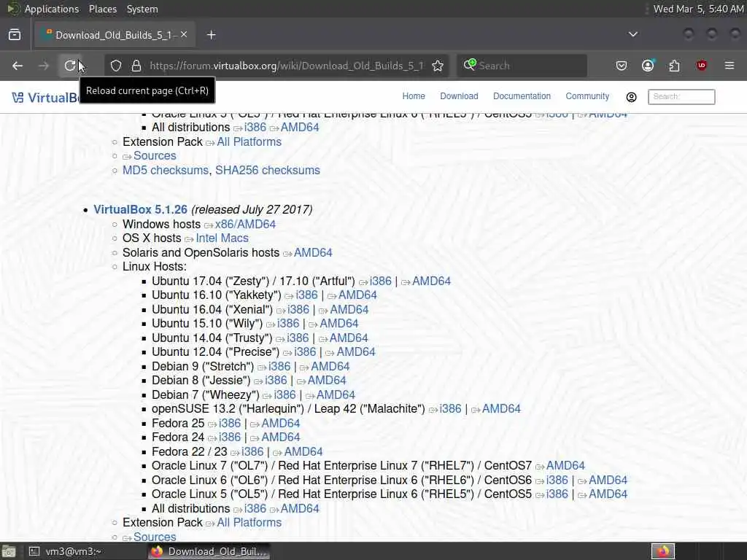
Task: Open the first Sources link above 5.1.26
Action: [x=155, y=156]
